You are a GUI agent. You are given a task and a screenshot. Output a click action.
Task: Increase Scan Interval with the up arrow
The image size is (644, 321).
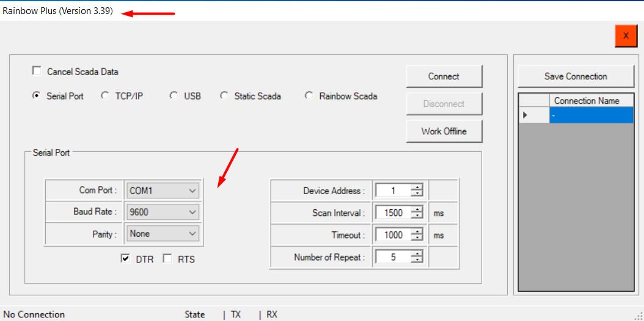[x=417, y=209]
